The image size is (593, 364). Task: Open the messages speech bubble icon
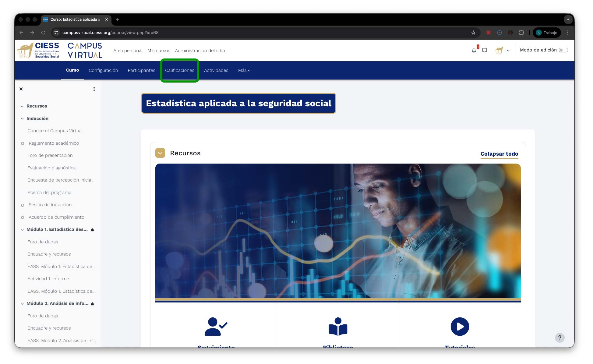485,51
